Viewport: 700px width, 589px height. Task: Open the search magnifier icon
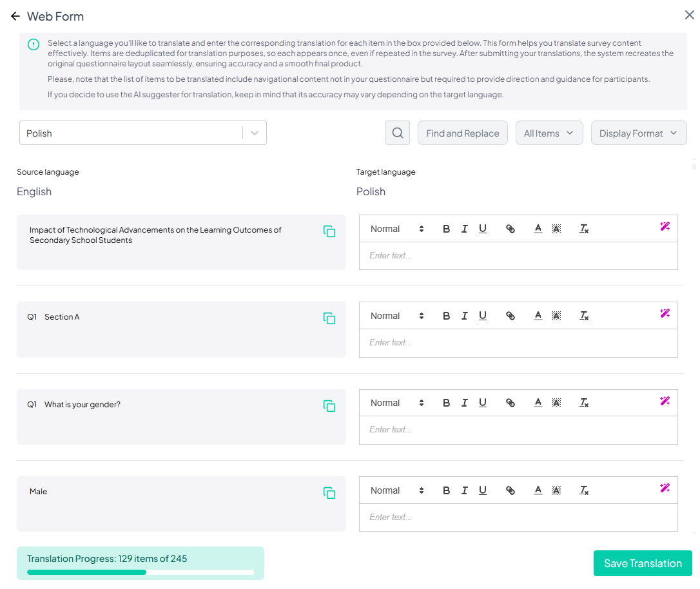tap(397, 133)
